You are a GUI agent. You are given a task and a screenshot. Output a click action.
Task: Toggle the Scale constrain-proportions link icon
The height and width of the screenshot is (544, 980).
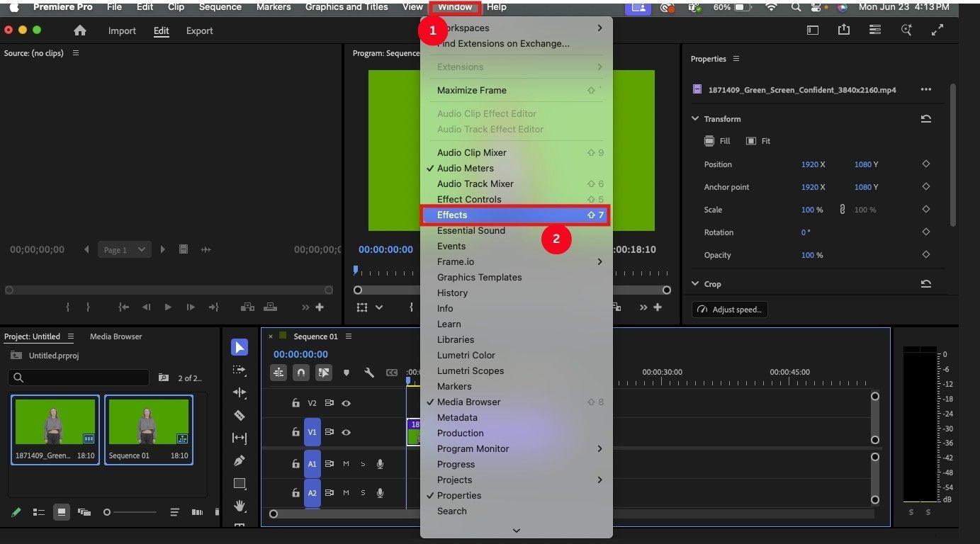842,210
